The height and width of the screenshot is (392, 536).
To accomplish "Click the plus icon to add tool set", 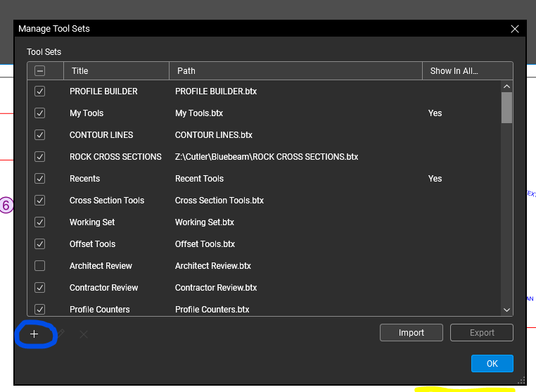I will pyautogui.click(x=34, y=334).
